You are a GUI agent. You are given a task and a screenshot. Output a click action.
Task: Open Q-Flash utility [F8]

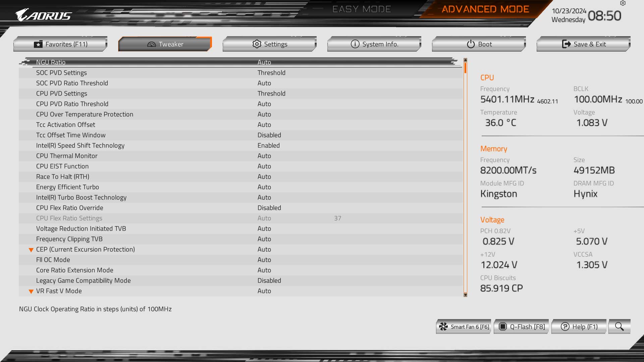(x=521, y=326)
